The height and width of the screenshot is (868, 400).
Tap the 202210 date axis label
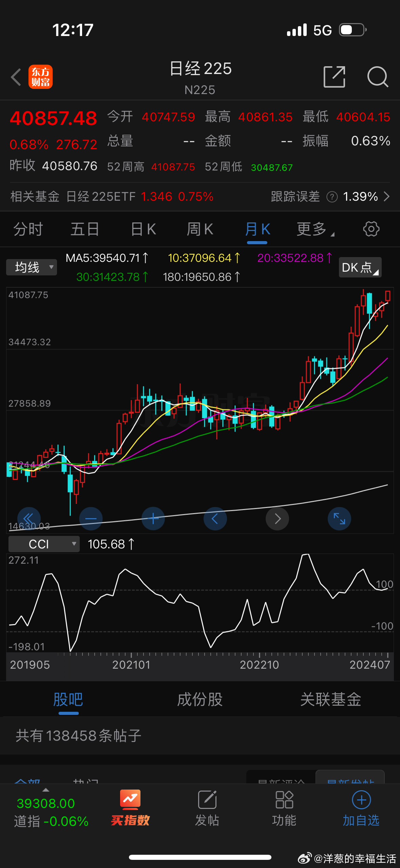click(x=260, y=665)
